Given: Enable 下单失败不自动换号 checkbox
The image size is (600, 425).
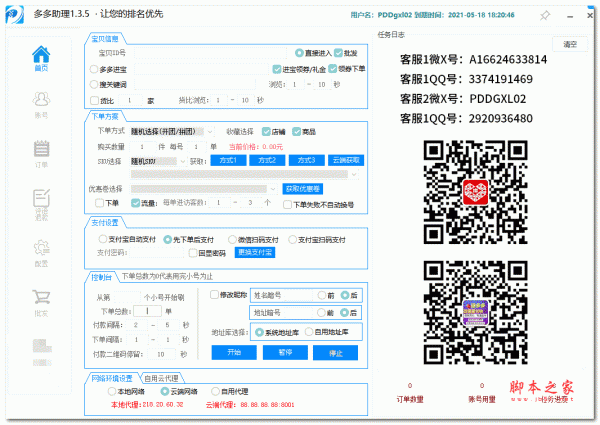Looking at the screenshot, I should [287, 205].
